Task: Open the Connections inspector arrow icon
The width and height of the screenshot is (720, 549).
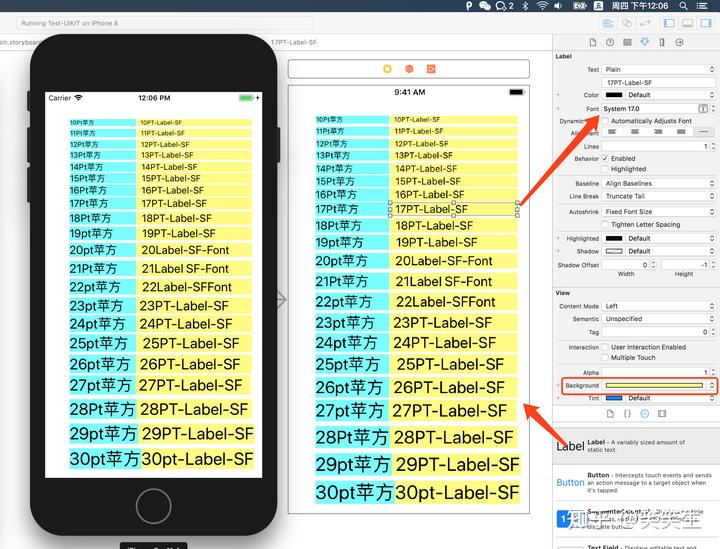Action: [x=679, y=42]
